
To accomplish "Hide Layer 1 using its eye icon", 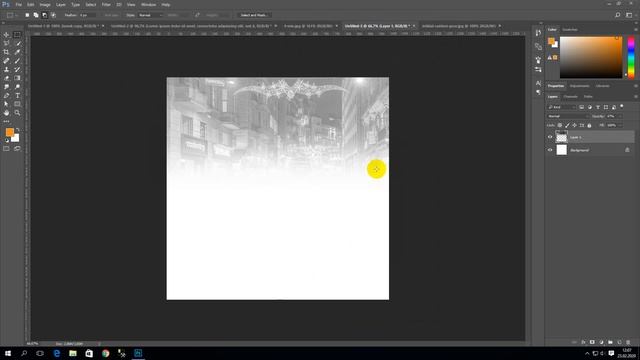I will (550, 137).
